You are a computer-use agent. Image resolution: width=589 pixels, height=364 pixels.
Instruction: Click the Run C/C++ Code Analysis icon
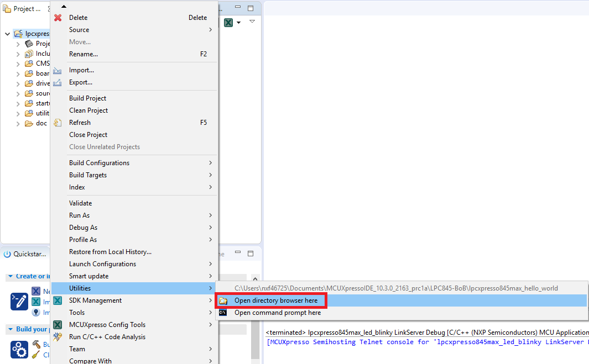pyautogui.click(x=58, y=337)
